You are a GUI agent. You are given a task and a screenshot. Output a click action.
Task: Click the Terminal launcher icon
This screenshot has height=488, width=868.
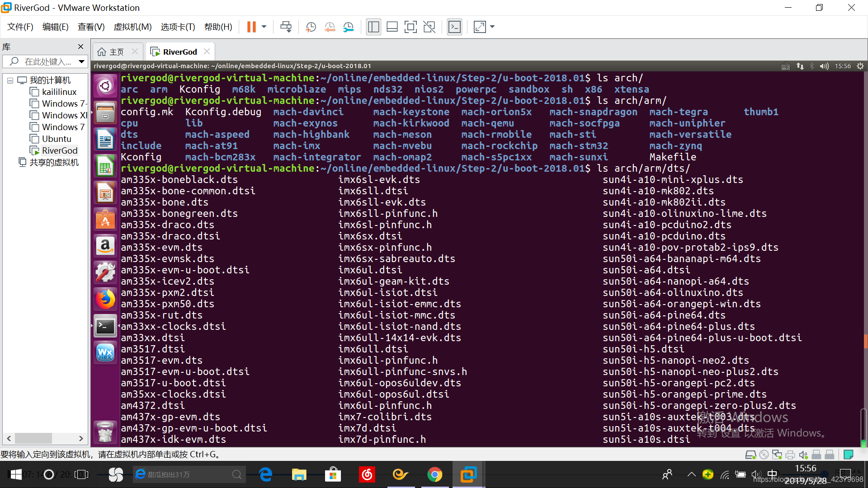105,326
